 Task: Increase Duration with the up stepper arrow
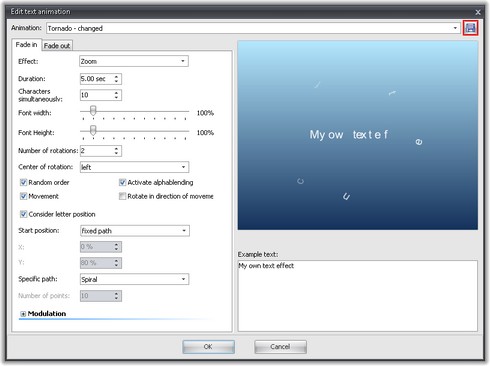pos(116,77)
